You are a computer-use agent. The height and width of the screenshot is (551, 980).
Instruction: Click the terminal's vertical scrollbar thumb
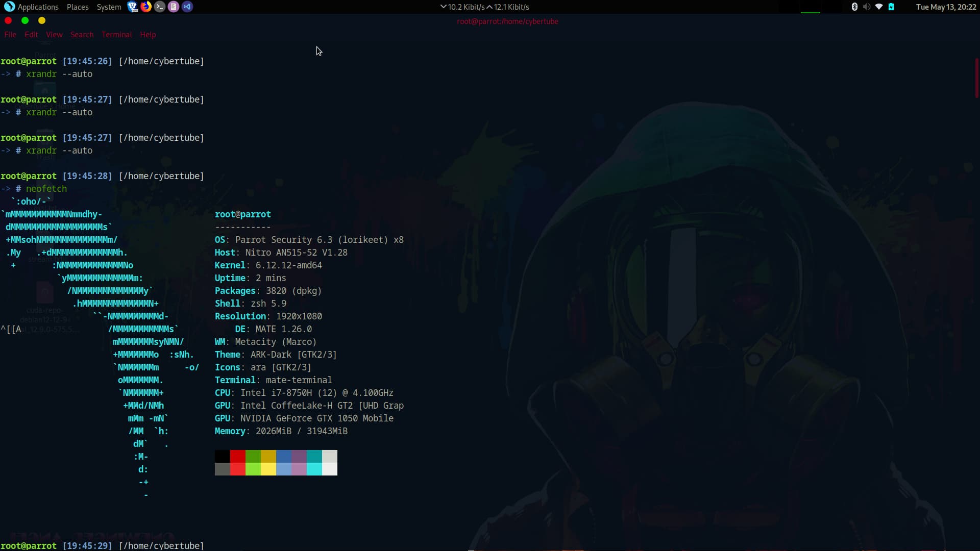977,78
